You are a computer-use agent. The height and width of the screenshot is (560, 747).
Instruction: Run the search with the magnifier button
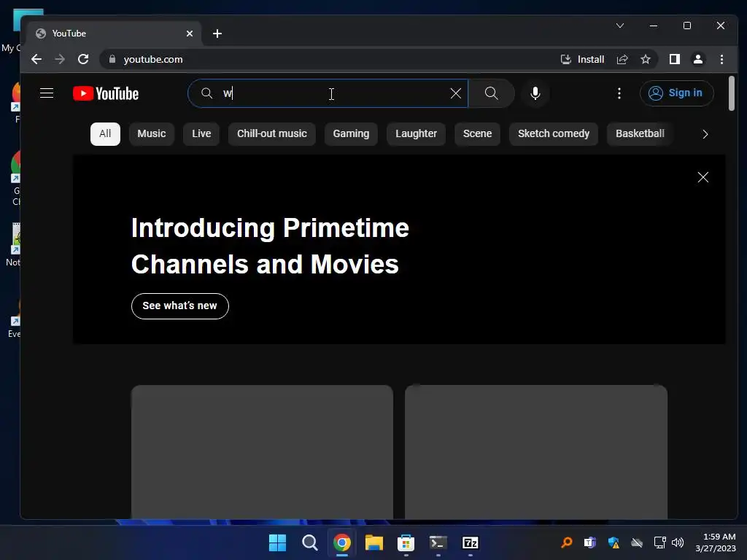click(491, 93)
